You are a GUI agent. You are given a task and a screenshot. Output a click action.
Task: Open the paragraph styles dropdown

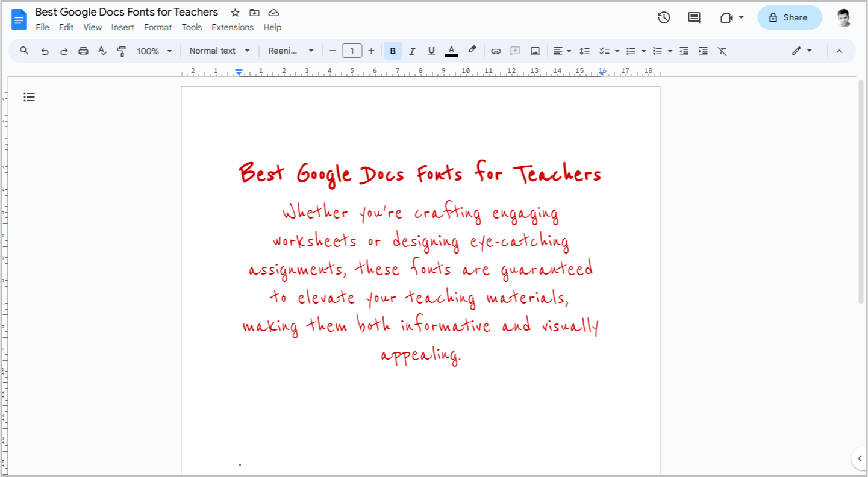tap(219, 51)
